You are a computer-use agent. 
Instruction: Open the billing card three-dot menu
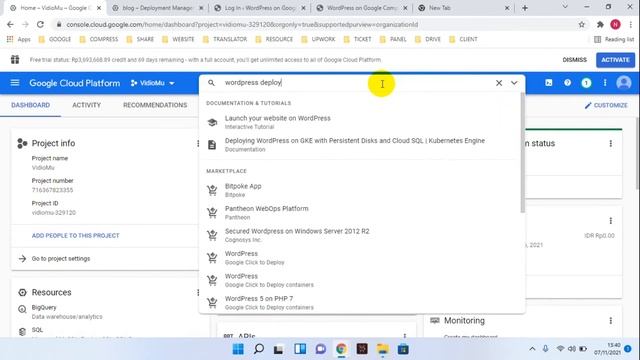coord(611,221)
